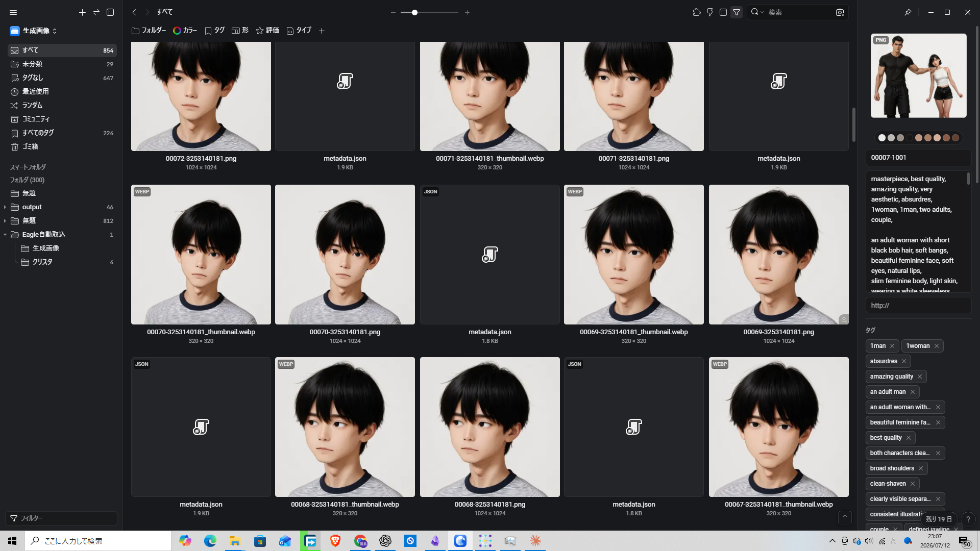Viewport: 980px width, 551px height.
Task: Remove the best quality tag
Action: click(909, 438)
